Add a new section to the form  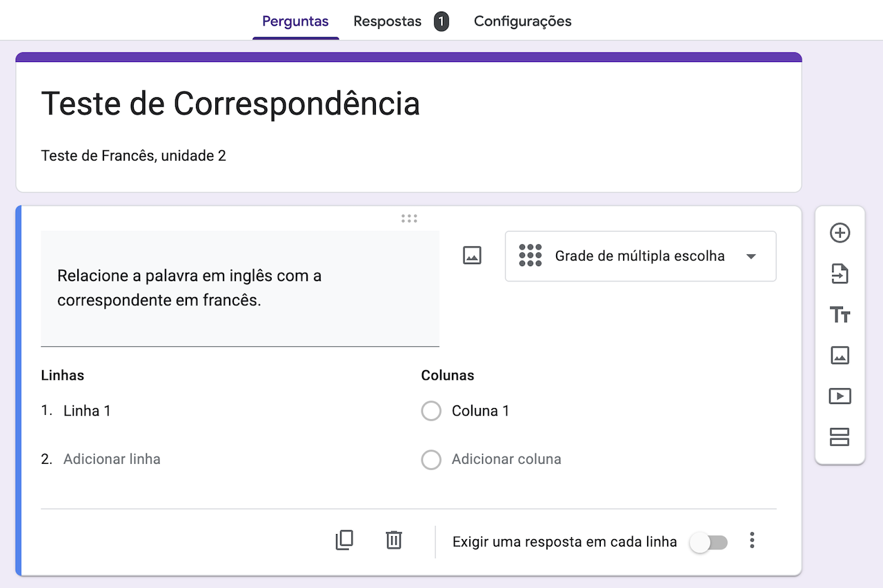[840, 437]
